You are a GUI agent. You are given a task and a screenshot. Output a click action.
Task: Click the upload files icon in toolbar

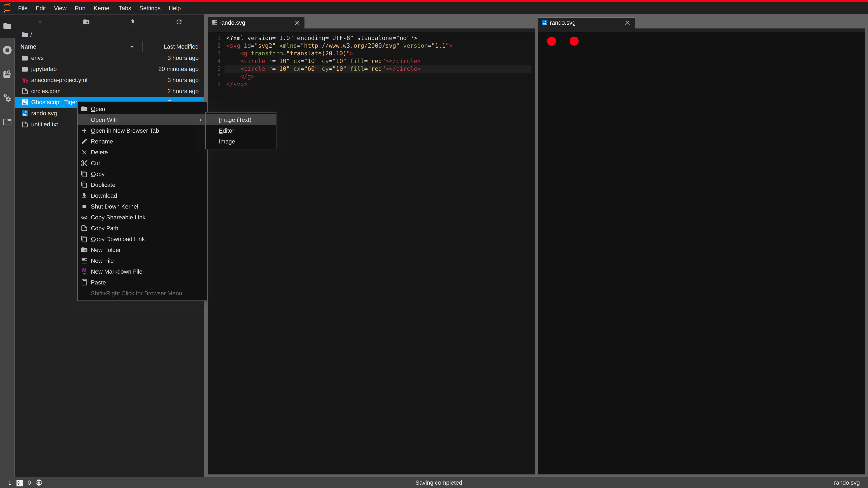coord(132,22)
